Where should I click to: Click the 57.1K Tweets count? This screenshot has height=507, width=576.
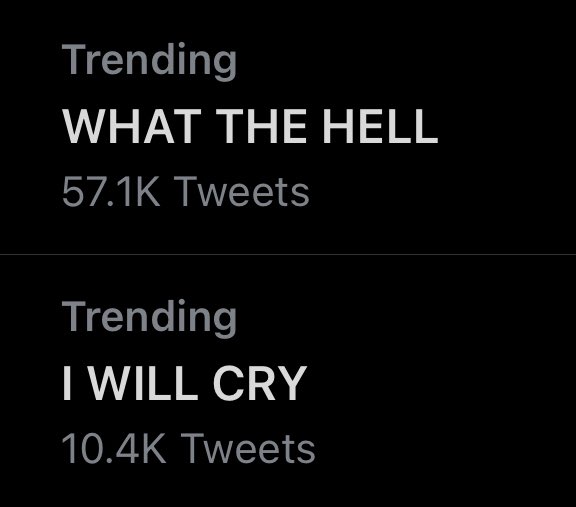(x=186, y=191)
